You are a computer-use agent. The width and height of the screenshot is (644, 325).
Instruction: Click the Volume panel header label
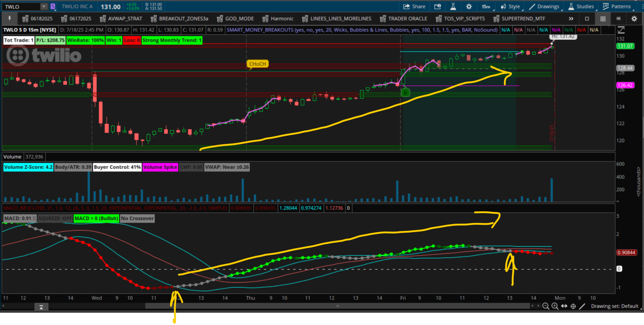12,157
